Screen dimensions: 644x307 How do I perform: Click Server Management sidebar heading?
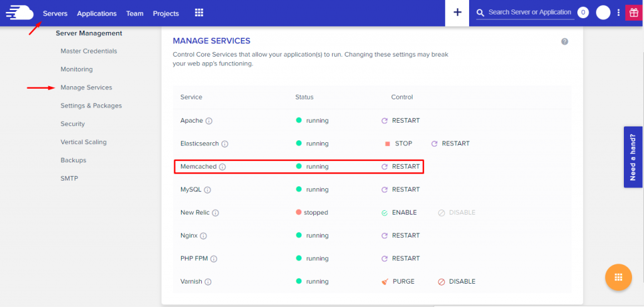pos(89,33)
